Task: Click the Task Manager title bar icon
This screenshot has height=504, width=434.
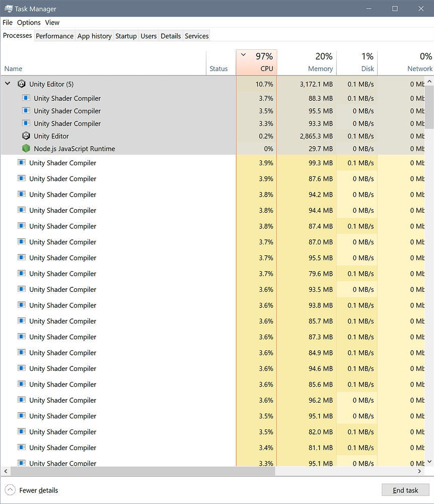Action: pos(9,9)
